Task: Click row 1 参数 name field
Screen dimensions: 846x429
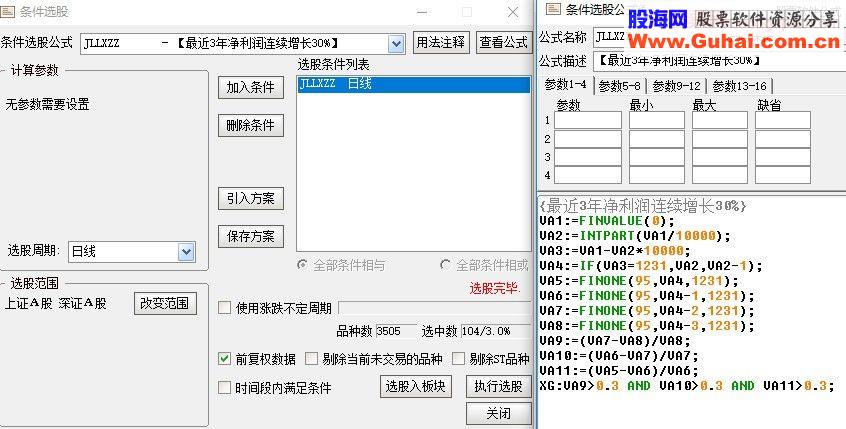Action: (x=588, y=120)
